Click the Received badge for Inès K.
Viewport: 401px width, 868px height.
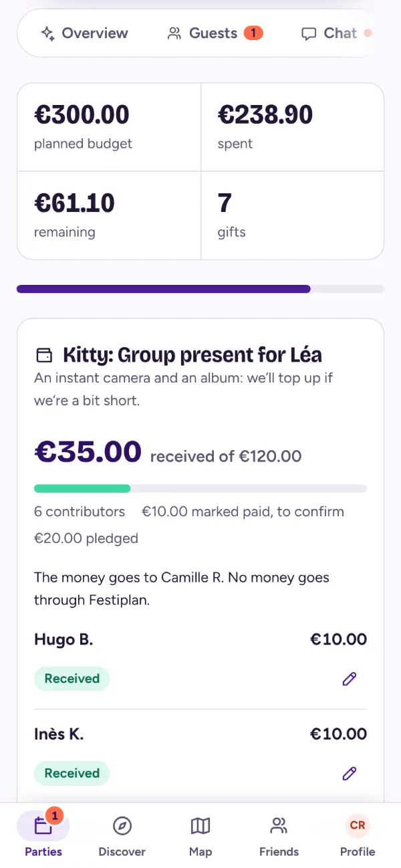tap(72, 774)
